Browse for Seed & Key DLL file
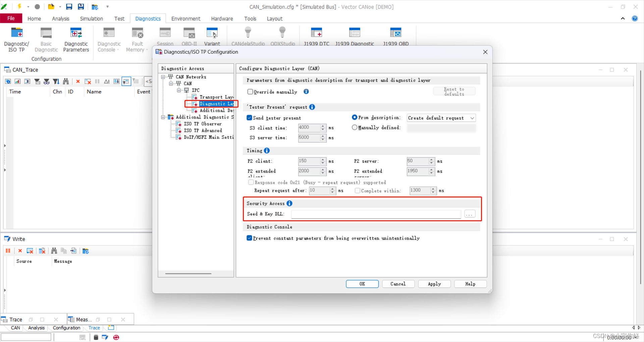Screen dimensions: 644x342 tap(470, 214)
